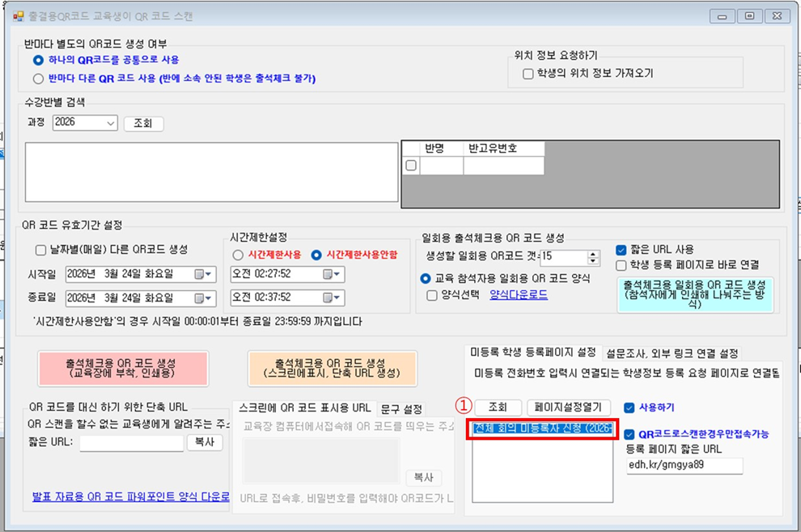
Task: Switch to '설문조사, 외부 링크 연결 설정' tab
Action: pos(672,353)
